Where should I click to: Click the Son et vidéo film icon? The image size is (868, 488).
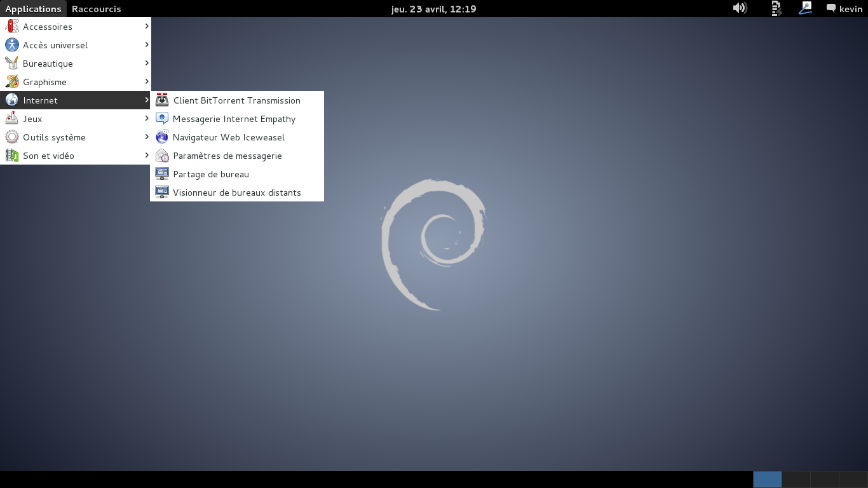12,156
